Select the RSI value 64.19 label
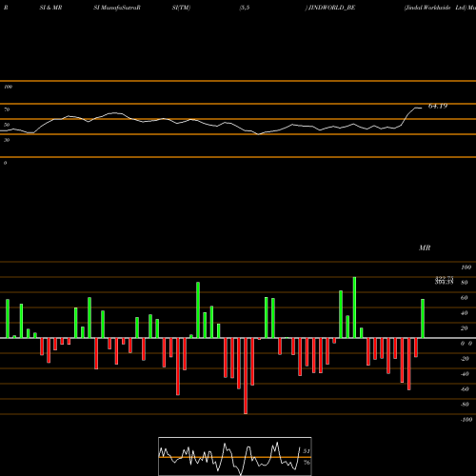Image resolution: width=476 pixels, height=476 pixels. point(438,106)
